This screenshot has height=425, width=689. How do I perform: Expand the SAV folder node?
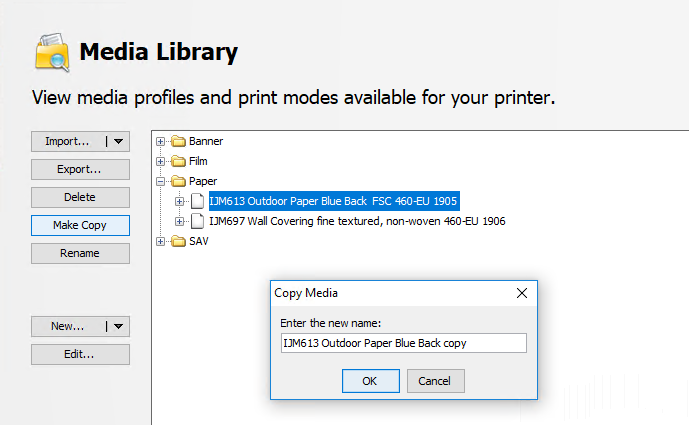coord(161,241)
